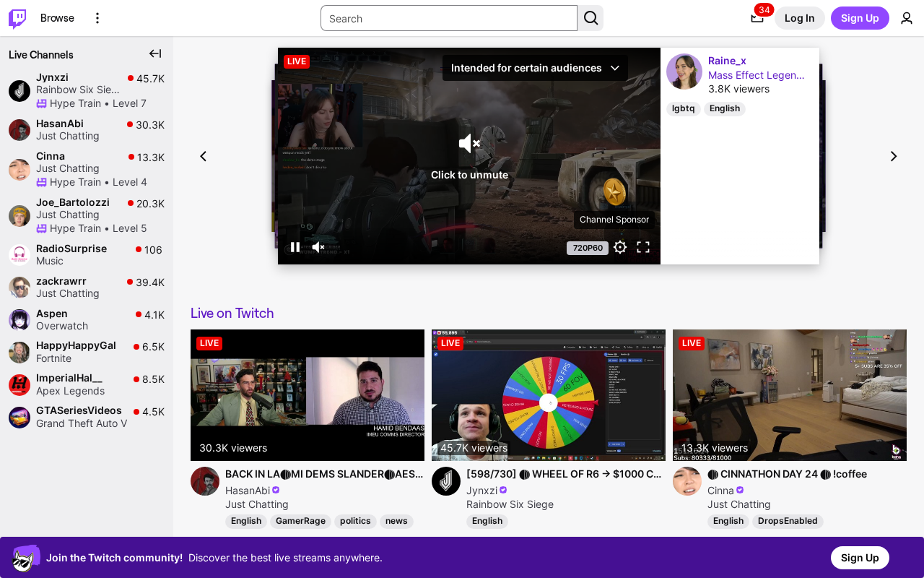Open the player settings gear

tap(620, 247)
